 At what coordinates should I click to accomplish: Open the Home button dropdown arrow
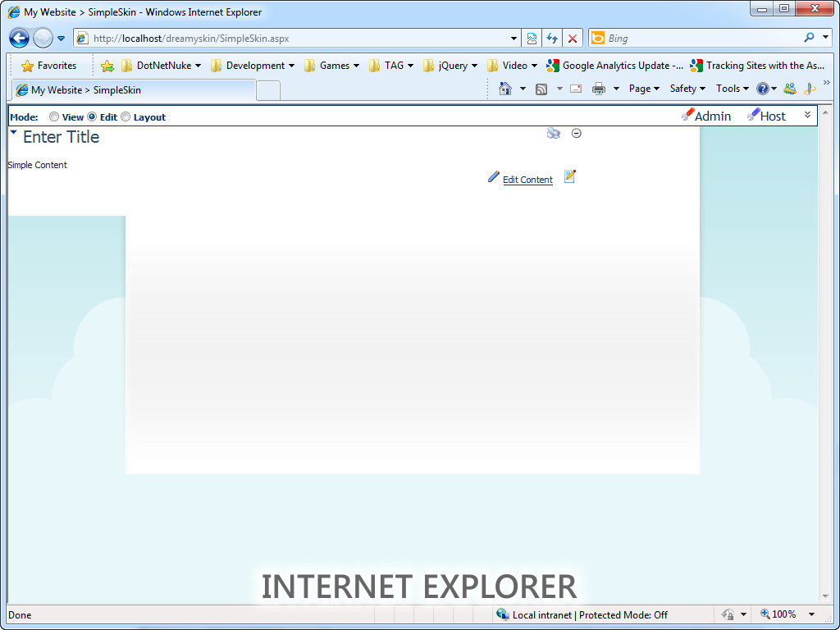coord(523,89)
